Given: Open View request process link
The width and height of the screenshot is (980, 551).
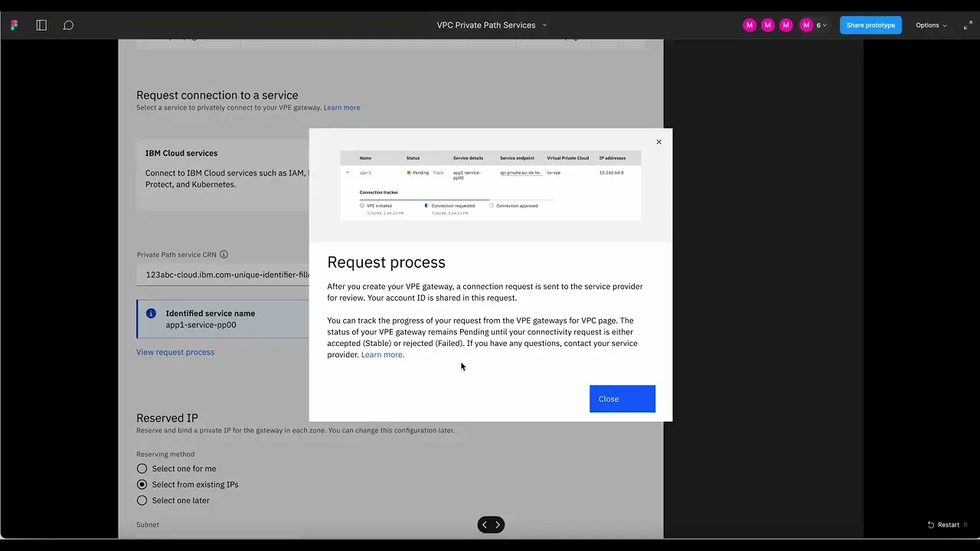Looking at the screenshot, I should tap(175, 352).
